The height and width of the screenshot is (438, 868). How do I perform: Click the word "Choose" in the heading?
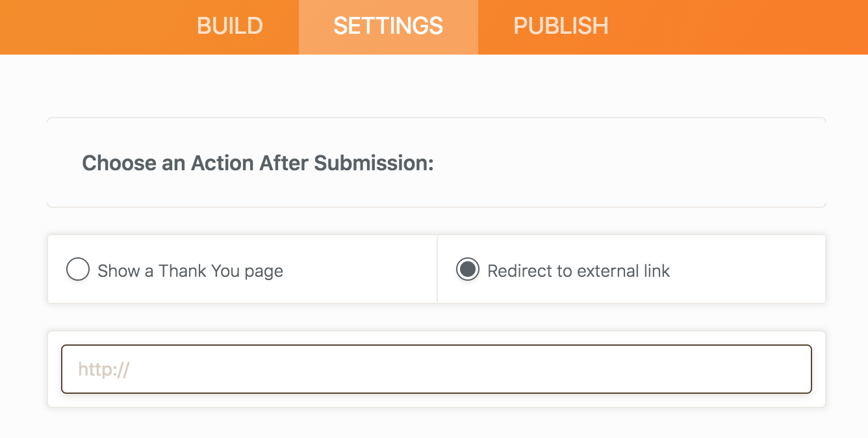point(119,163)
